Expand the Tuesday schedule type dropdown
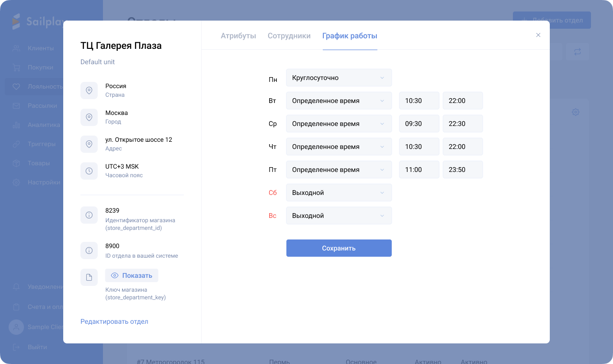The width and height of the screenshot is (613, 364). 339,101
